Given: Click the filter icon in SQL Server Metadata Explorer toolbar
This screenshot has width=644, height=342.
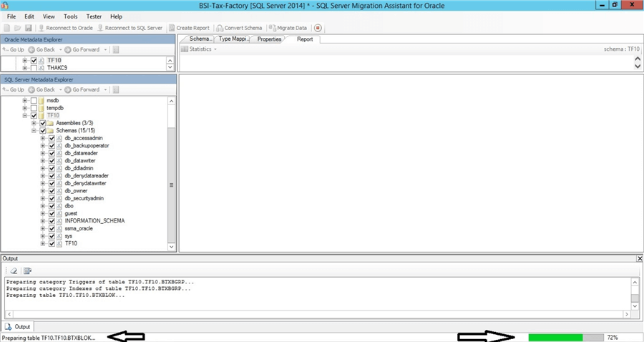Looking at the screenshot, I should [116, 89].
